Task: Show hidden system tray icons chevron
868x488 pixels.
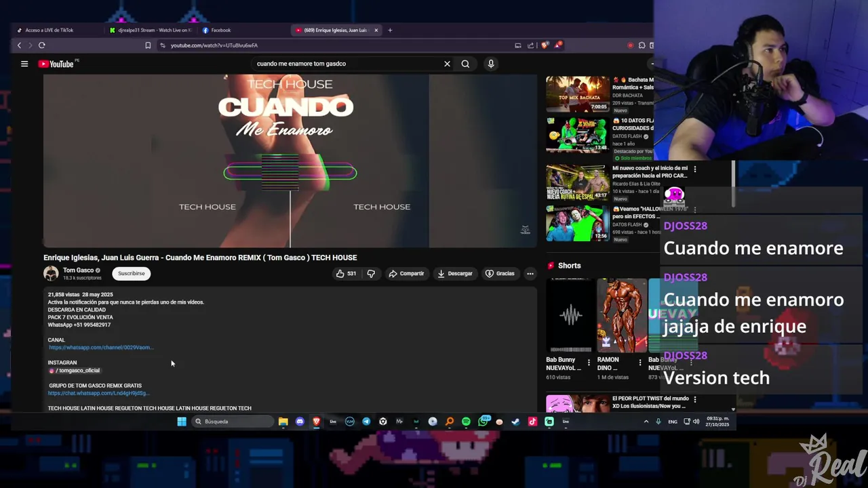Action: [646, 422]
